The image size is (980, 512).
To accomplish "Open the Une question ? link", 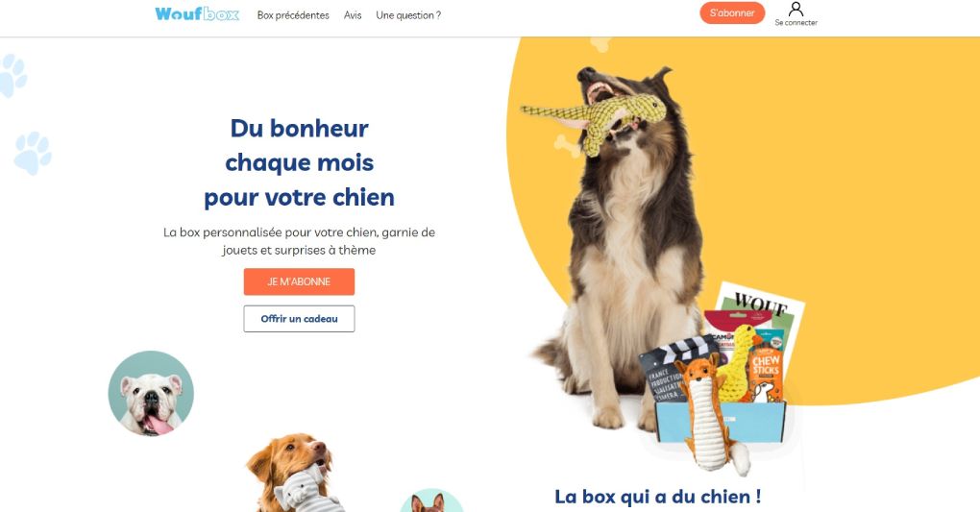I will (x=408, y=15).
